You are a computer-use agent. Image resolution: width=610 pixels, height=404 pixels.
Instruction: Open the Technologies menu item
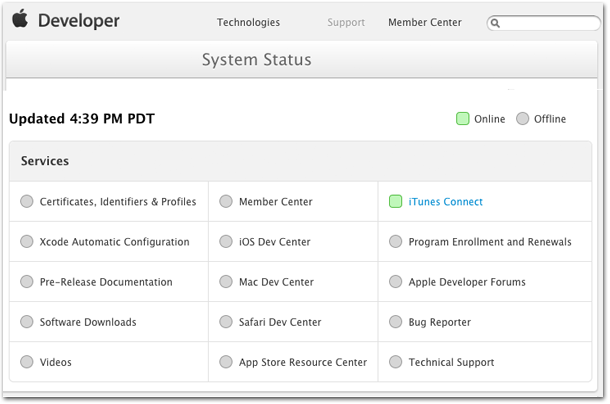pyautogui.click(x=248, y=23)
